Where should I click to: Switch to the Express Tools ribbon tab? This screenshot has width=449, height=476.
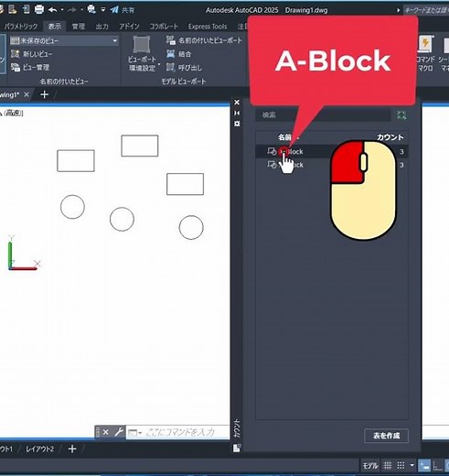point(208,27)
